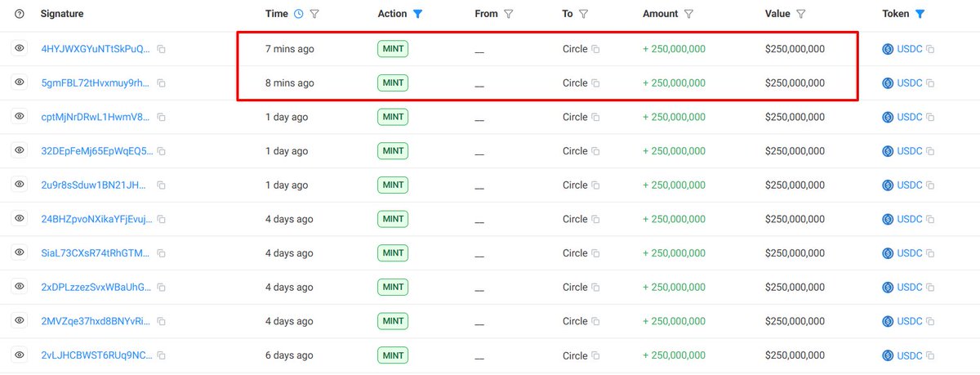Open the Amount column filter
The width and height of the screenshot is (980, 375).
point(688,14)
